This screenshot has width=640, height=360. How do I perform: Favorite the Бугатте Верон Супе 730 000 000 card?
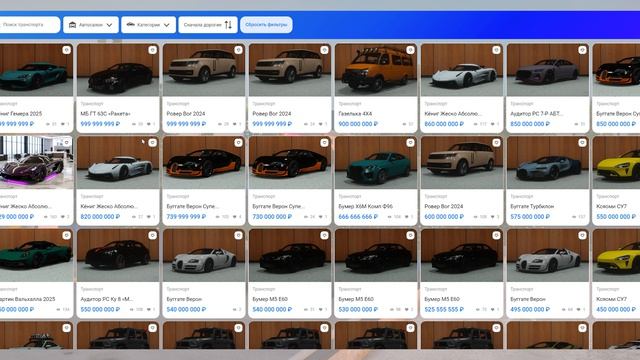coord(324,142)
